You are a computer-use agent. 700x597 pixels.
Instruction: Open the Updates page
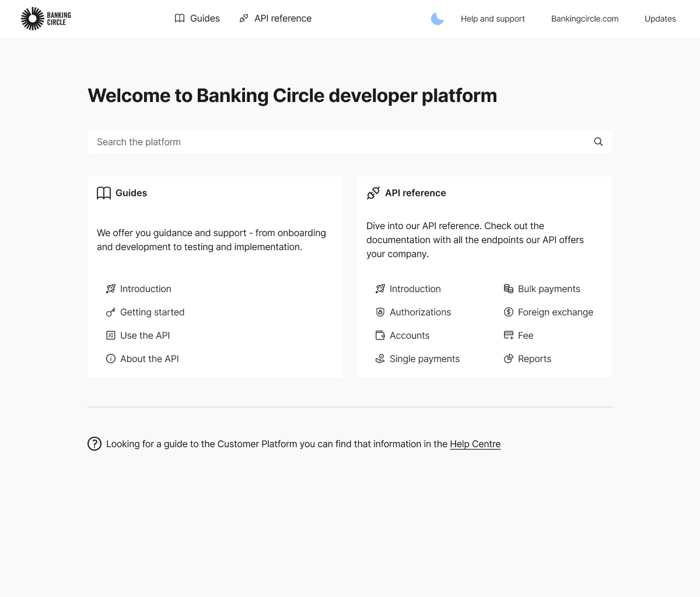click(x=660, y=19)
